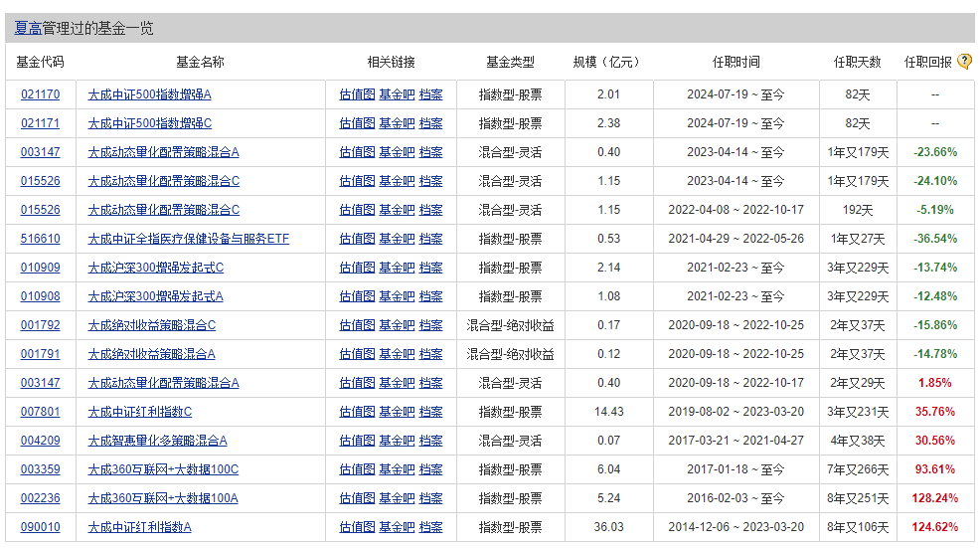Click the 93.61% return value
980x548 pixels.
pos(935,469)
